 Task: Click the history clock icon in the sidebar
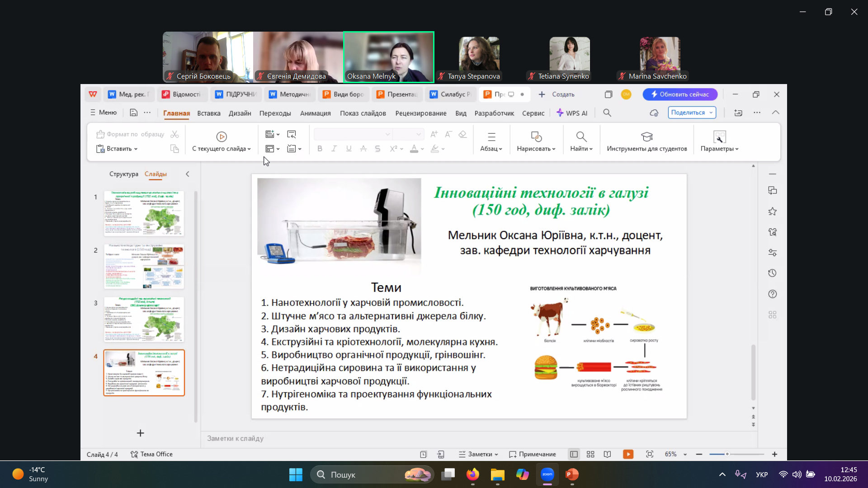[772, 273]
